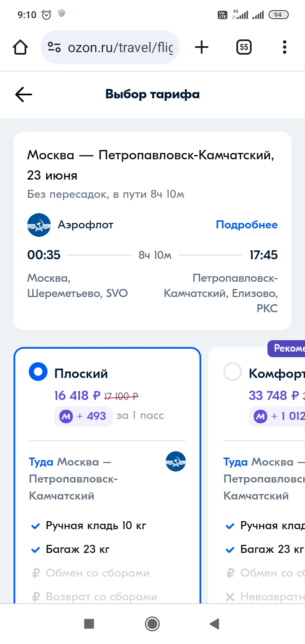Tap the Аэрофлот logo beside Туда route
This screenshot has width=305, height=644.
click(176, 461)
